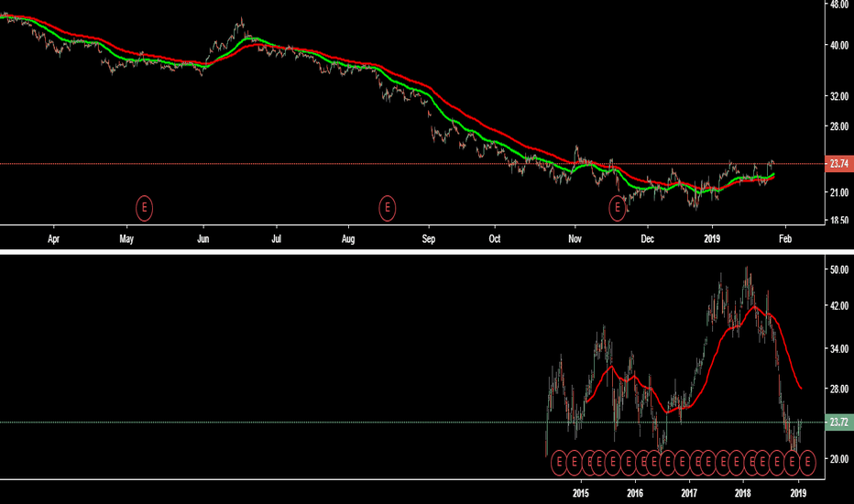Click the 42.00 value on lower price axis
Image resolution: width=854 pixels, height=504 pixels.
tap(839, 306)
